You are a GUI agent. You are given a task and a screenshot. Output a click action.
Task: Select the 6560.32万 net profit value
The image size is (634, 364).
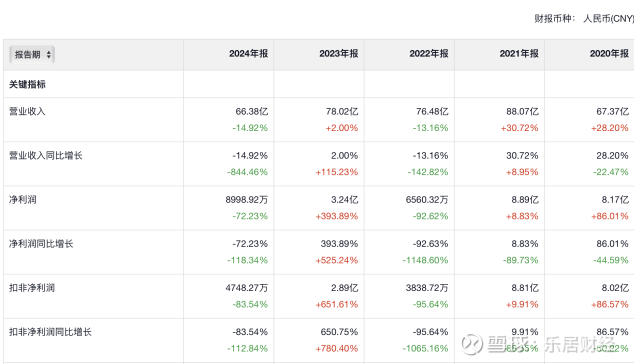coord(427,199)
